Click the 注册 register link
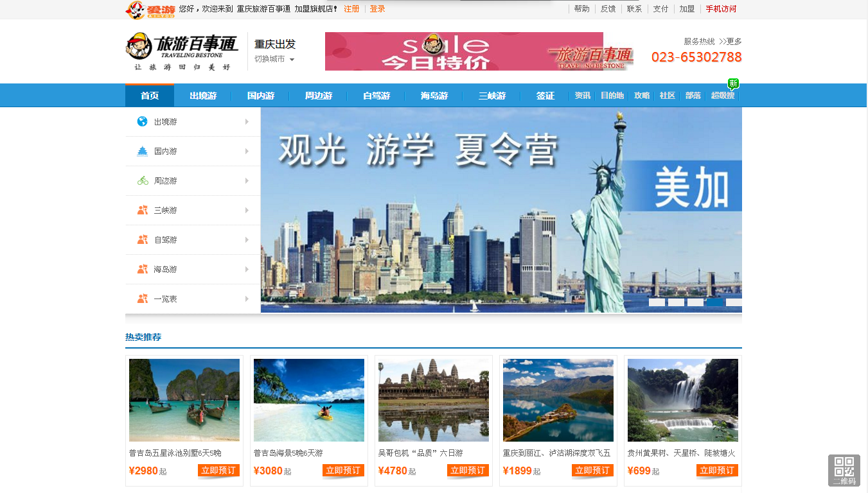Screen dimensions: 868x493 (x=351, y=9)
